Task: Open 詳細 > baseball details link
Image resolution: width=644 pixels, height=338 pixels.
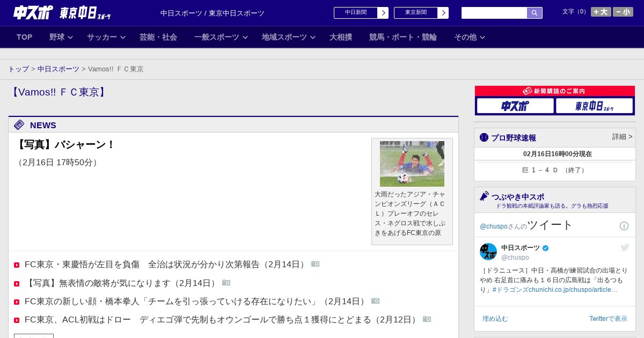Action: pos(623,137)
